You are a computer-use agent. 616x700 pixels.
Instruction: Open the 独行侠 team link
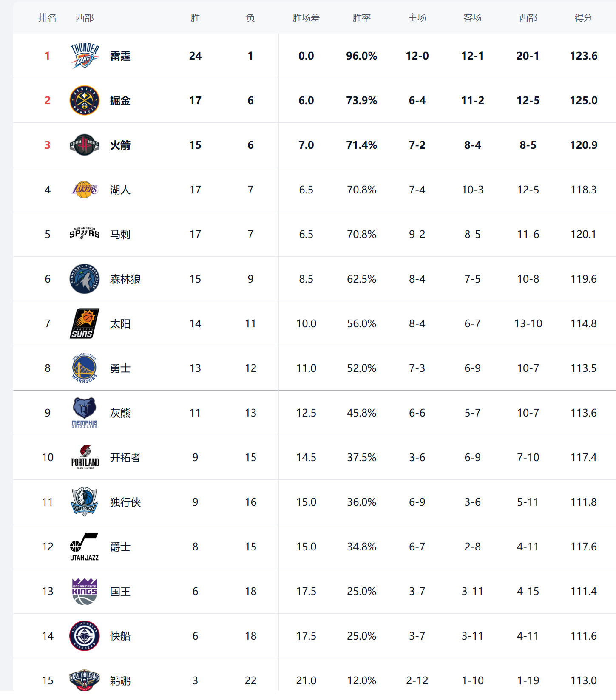click(125, 502)
